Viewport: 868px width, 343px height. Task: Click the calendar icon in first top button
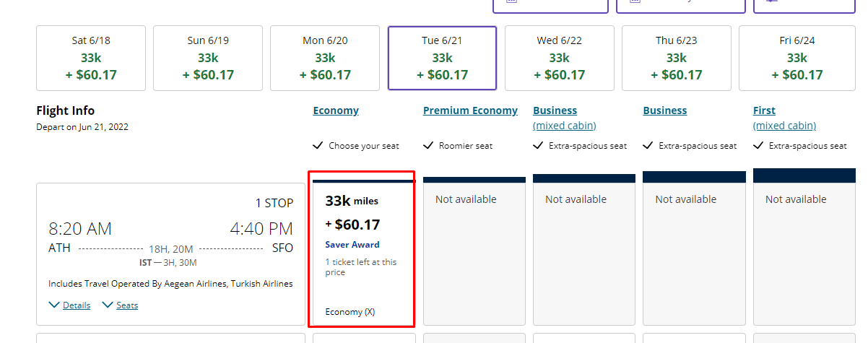point(511,2)
